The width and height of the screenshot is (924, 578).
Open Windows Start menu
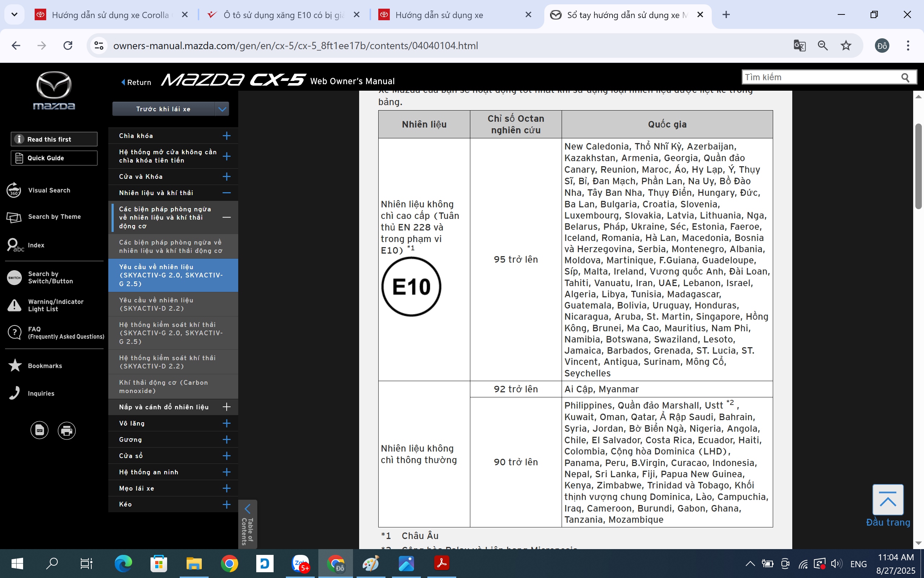pos(17,564)
